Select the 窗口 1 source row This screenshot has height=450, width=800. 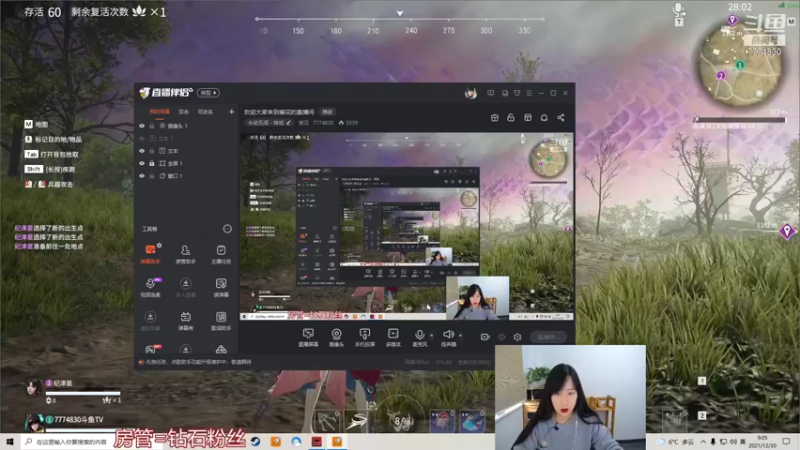[187, 176]
